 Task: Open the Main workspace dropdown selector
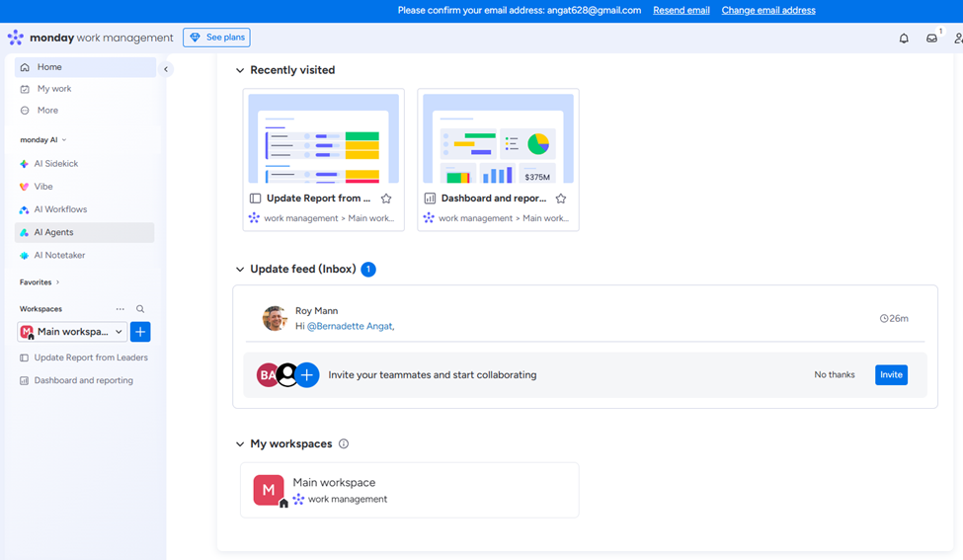tap(72, 332)
